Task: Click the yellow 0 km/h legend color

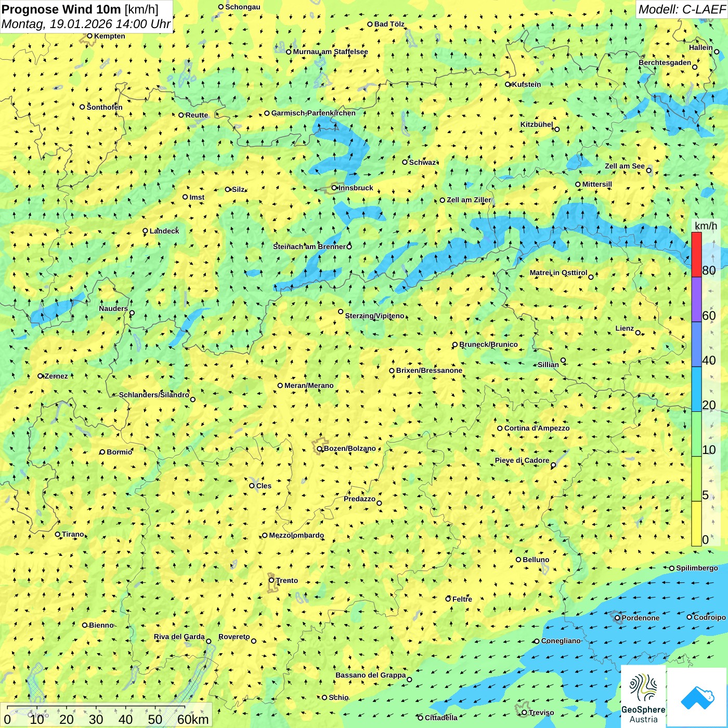Action: (696, 524)
